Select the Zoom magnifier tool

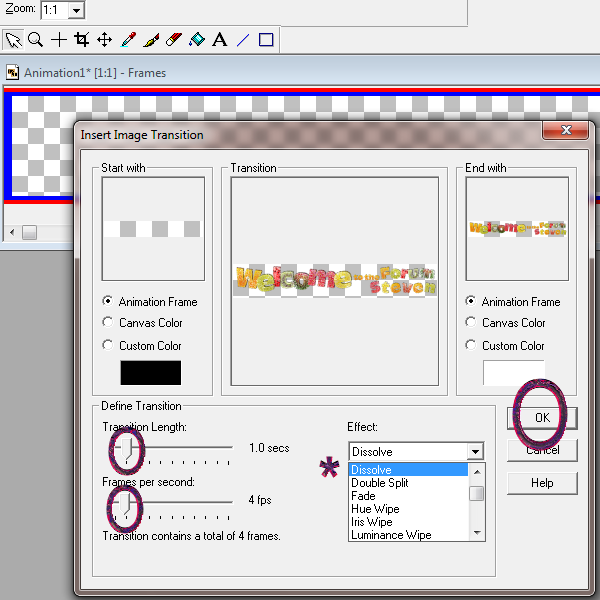[x=36, y=40]
